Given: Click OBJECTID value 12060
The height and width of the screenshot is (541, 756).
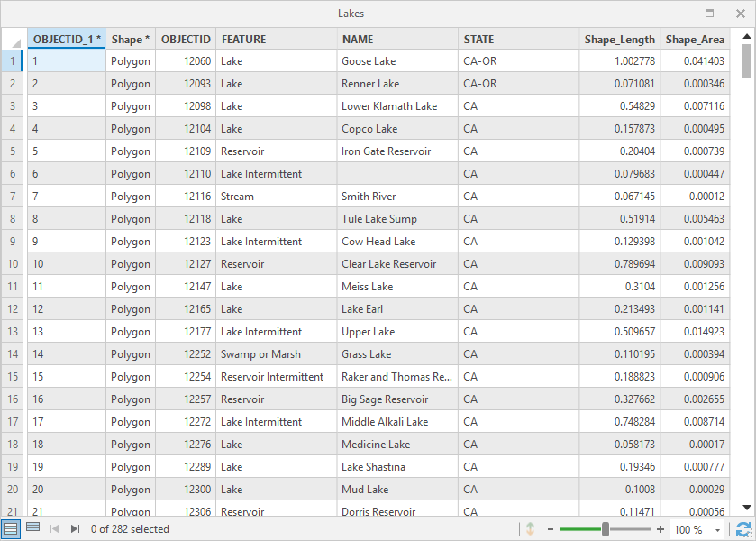Looking at the screenshot, I should pos(186,61).
